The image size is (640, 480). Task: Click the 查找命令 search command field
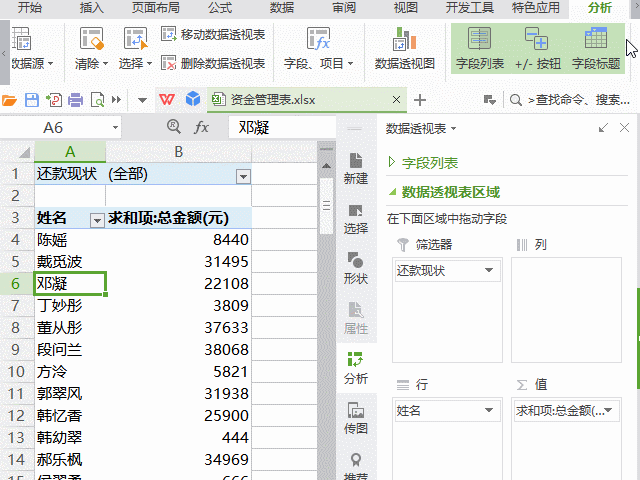579,100
